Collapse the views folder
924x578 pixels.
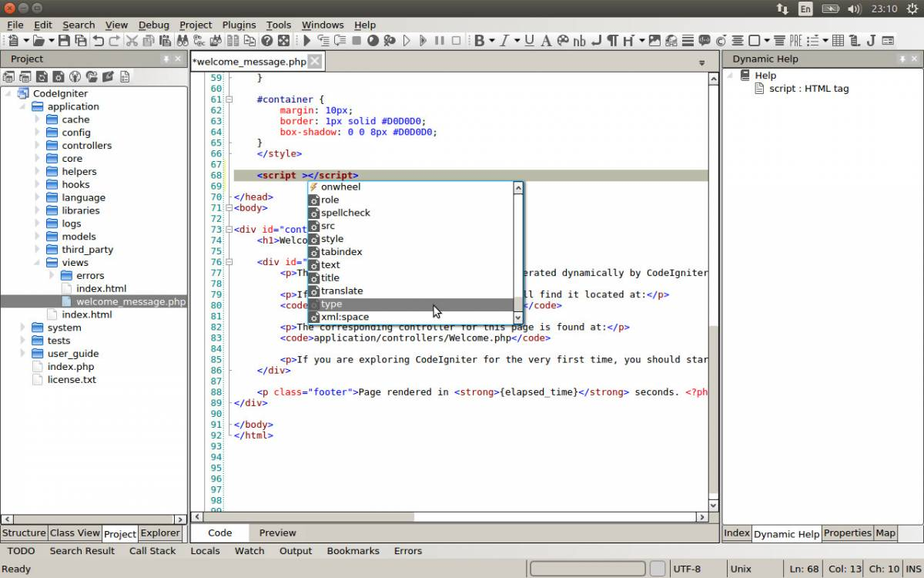[x=37, y=263]
